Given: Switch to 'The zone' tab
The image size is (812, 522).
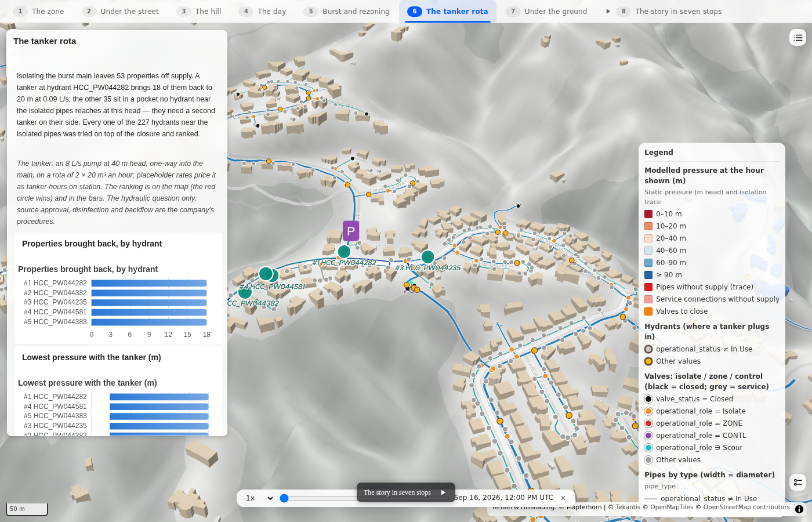Looking at the screenshot, I should 39,11.
